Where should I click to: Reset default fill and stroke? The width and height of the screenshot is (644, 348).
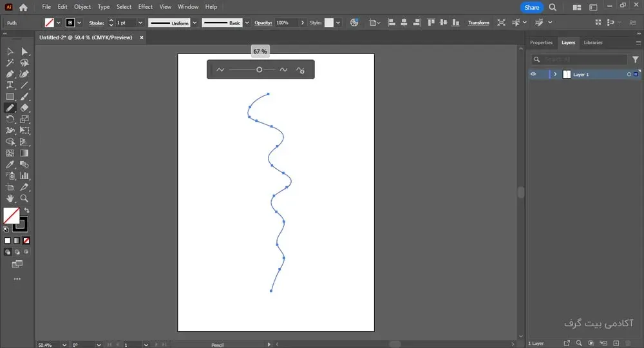6,229
